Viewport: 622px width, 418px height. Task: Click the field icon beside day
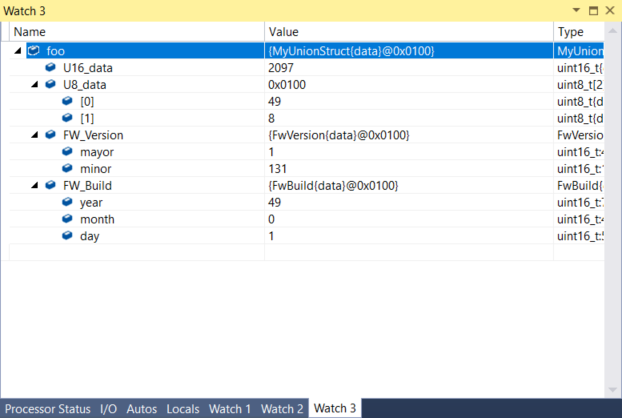[x=67, y=236]
